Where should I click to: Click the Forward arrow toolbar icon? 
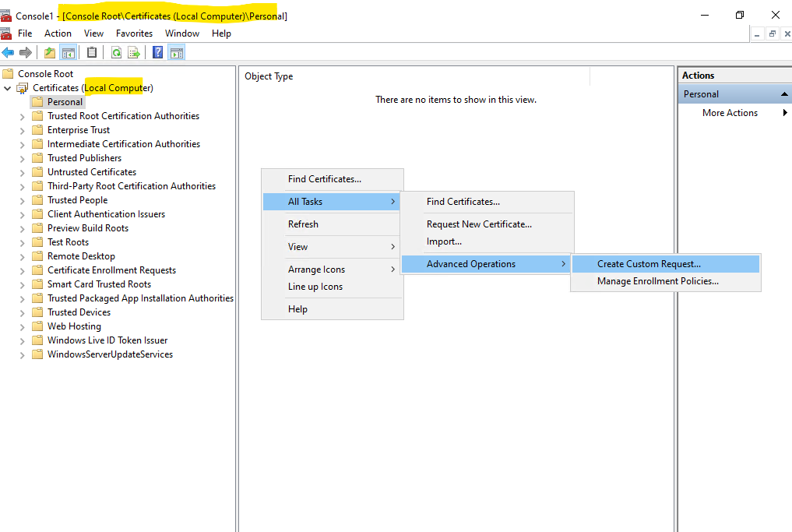(25, 52)
